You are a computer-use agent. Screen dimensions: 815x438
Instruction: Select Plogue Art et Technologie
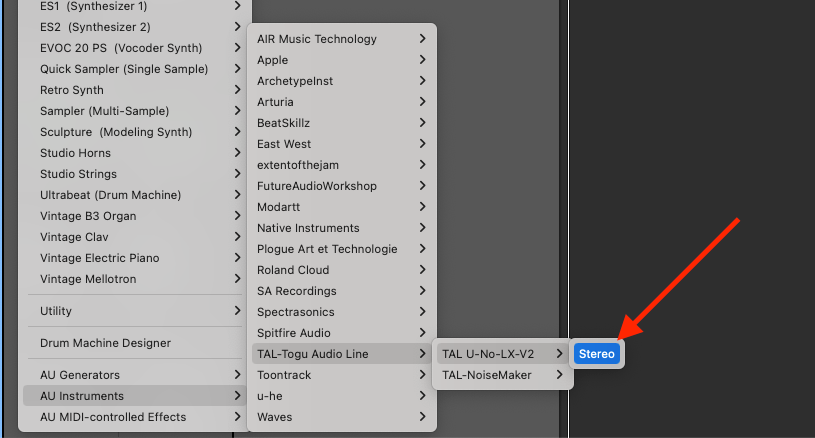341,249
